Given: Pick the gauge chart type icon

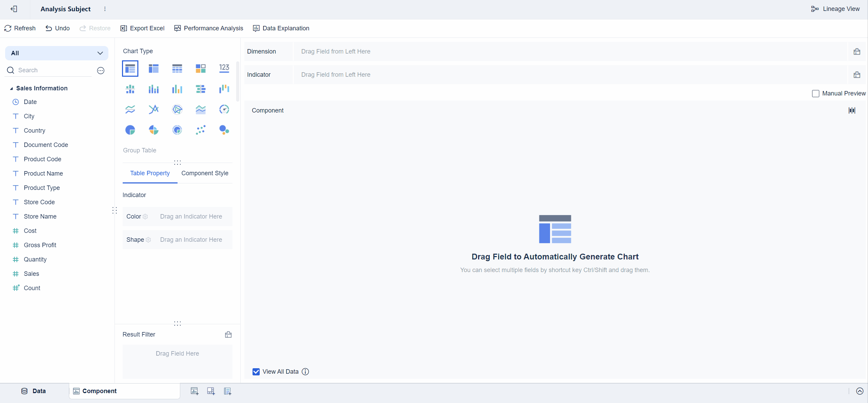Looking at the screenshot, I should [224, 109].
